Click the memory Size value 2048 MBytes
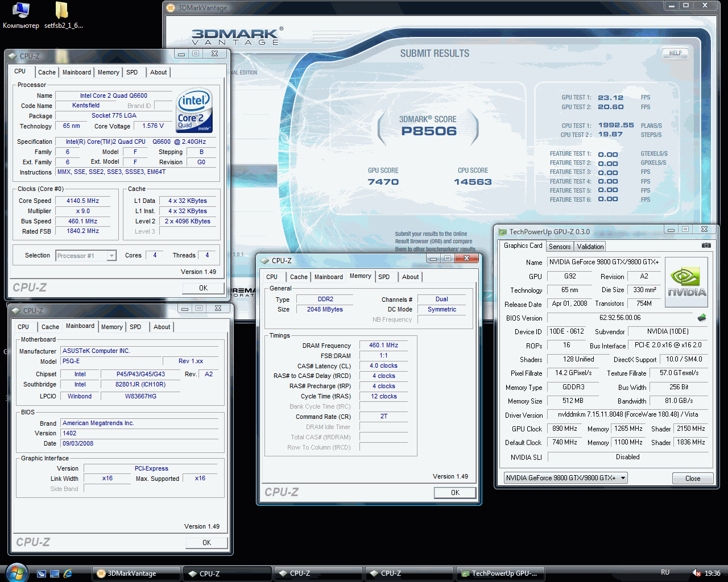 click(325, 309)
